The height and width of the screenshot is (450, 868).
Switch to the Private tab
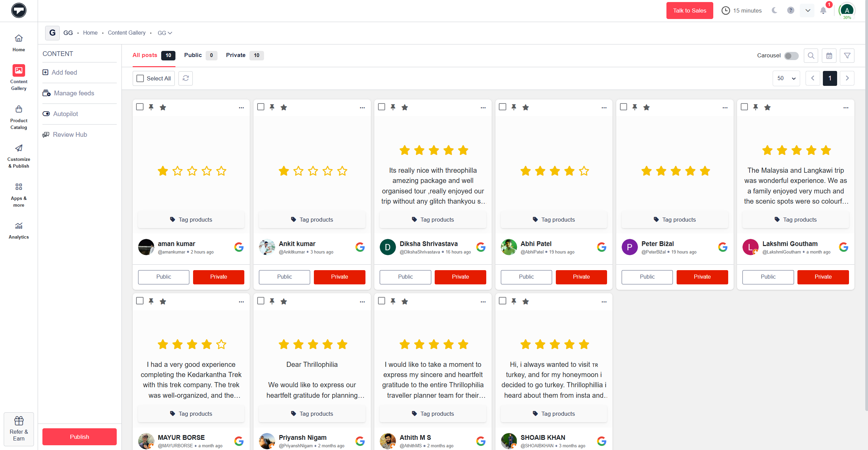tap(235, 55)
